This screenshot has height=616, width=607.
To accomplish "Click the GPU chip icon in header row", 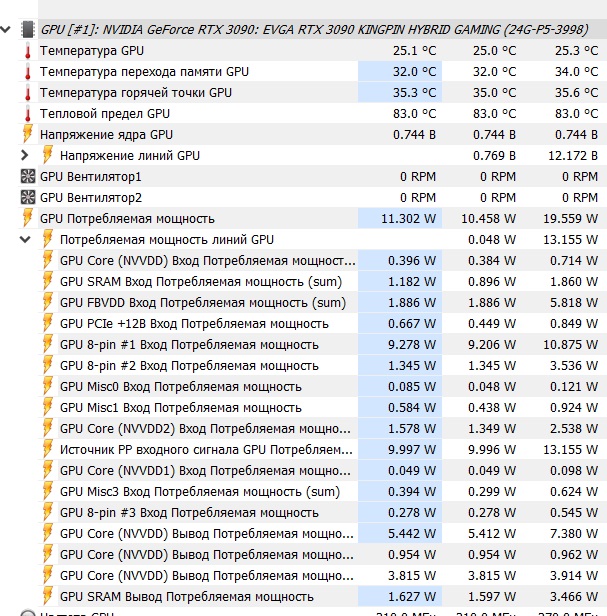I will (x=28, y=30).
